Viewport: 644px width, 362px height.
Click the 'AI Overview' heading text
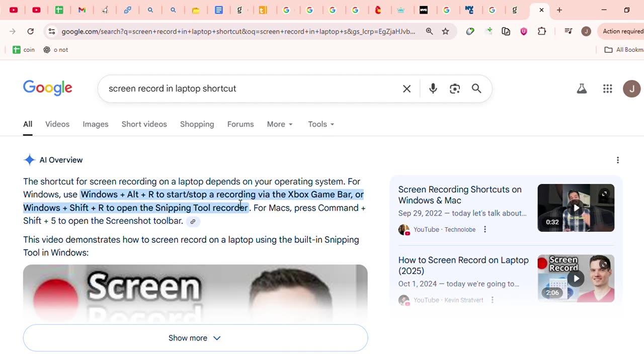[x=61, y=160]
